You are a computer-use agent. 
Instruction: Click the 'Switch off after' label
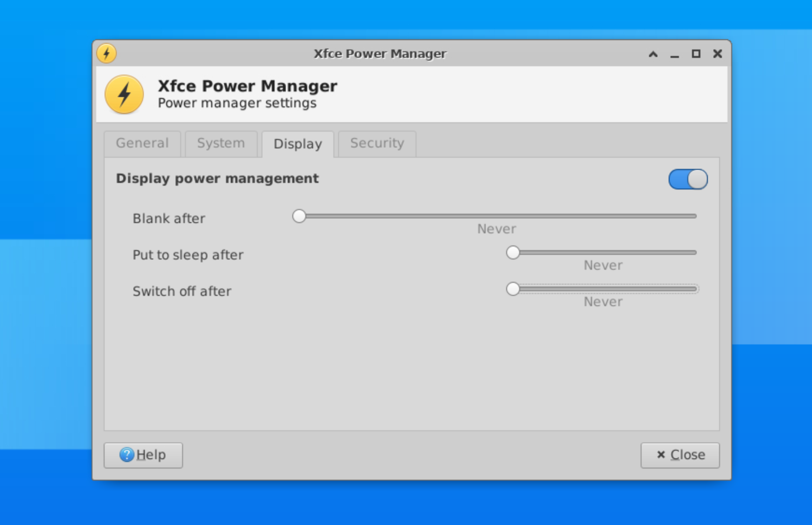tap(182, 291)
